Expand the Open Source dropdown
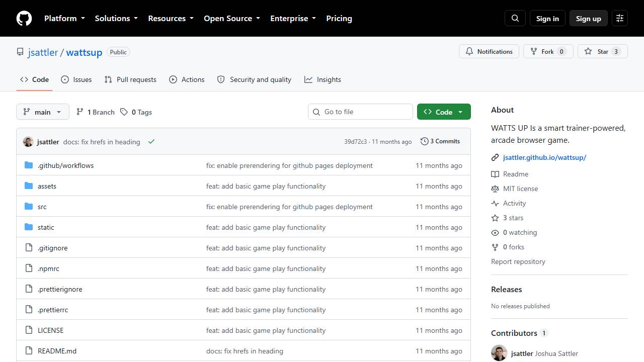The height and width of the screenshot is (362, 644). coord(232,18)
